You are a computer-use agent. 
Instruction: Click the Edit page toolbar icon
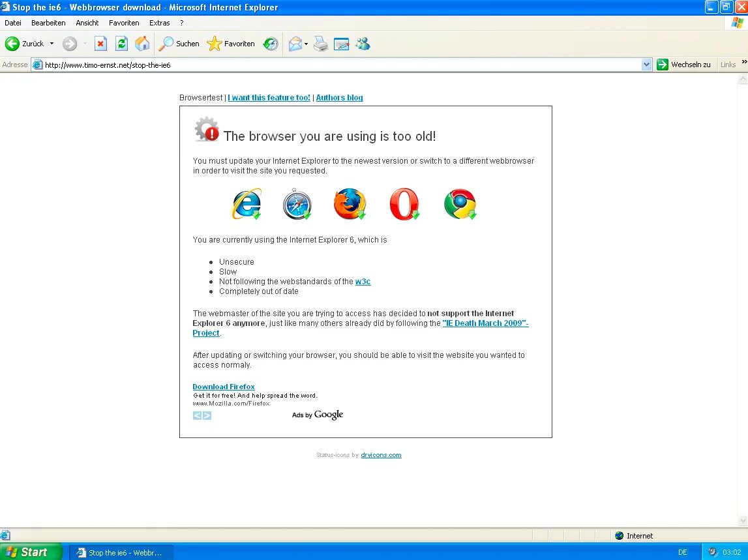click(x=342, y=44)
